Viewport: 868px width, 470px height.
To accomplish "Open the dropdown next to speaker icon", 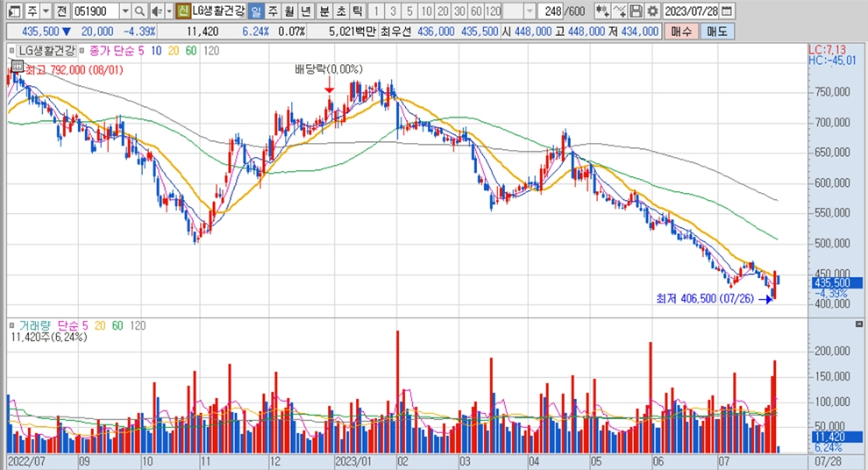I will pos(167,11).
